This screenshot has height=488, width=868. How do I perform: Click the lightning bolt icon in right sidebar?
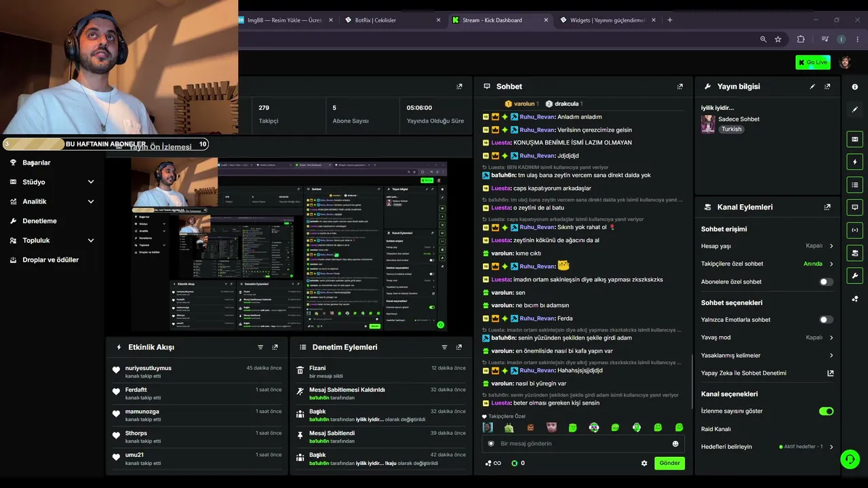[854, 162]
